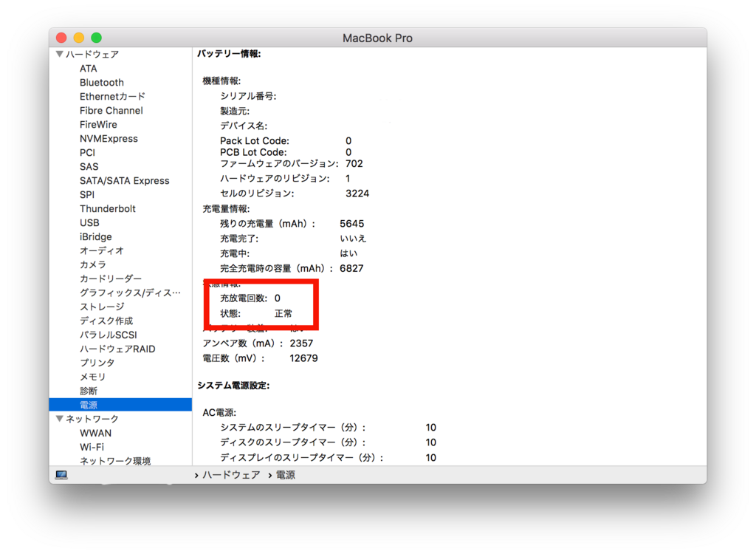Click the 充電完了 value いいえ
Viewport: 756px width, 554px height.
coord(353,239)
